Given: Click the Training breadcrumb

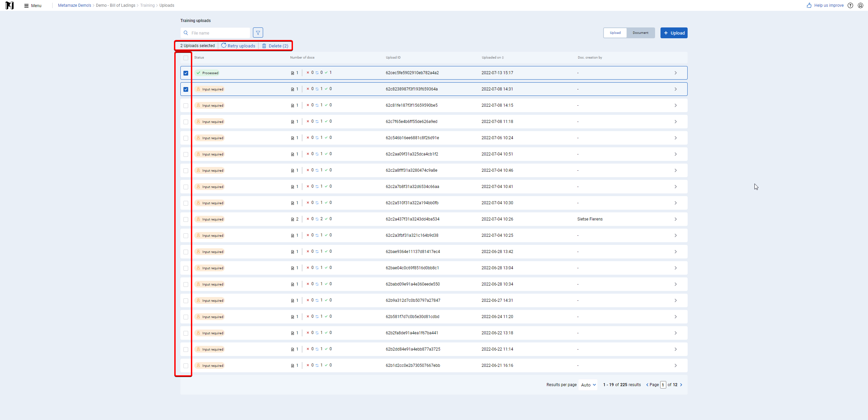Looking at the screenshot, I should coord(147,5).
